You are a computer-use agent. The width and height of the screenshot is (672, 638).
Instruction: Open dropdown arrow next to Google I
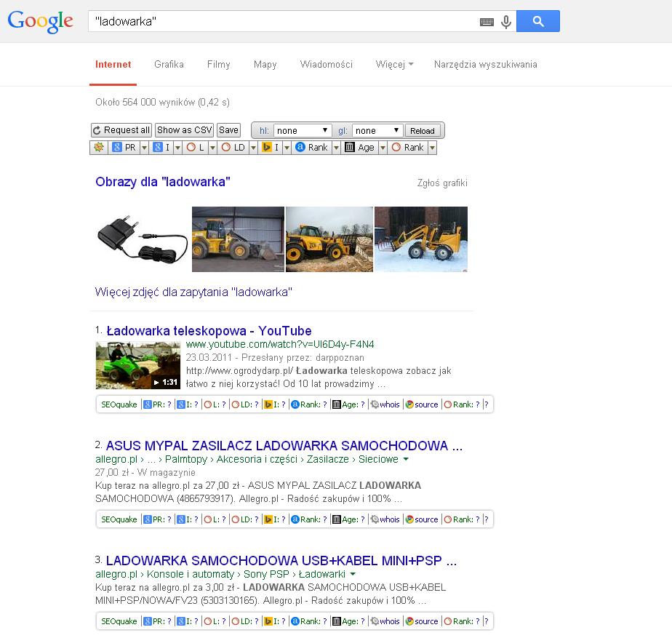click(178, 148)
